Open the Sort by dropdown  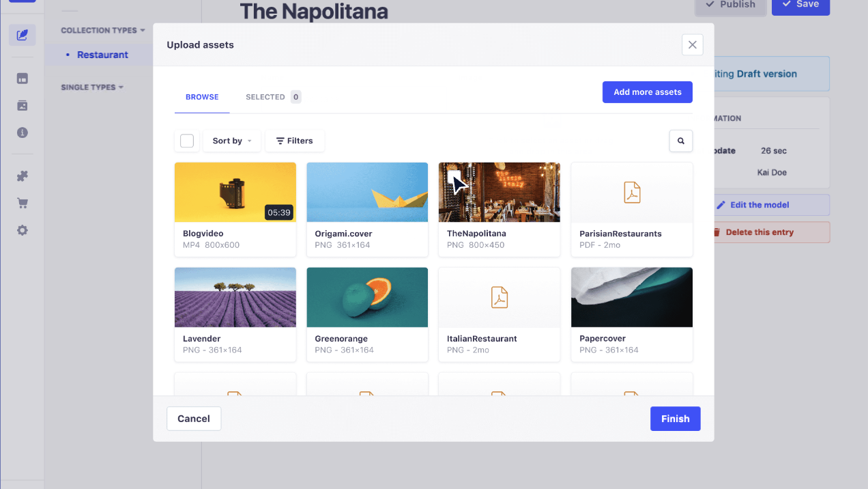coord(231,141)
